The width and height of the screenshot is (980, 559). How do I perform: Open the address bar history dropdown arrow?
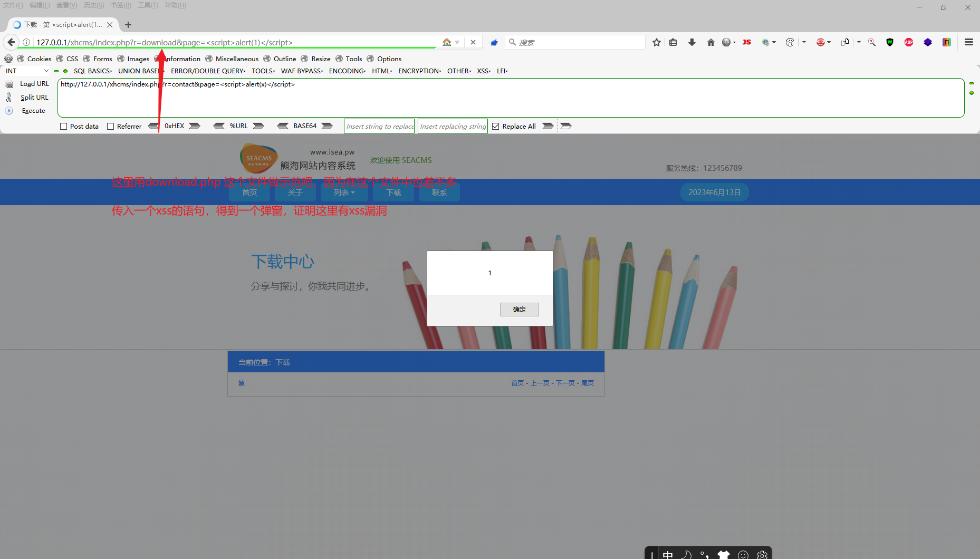pos(457,42)
